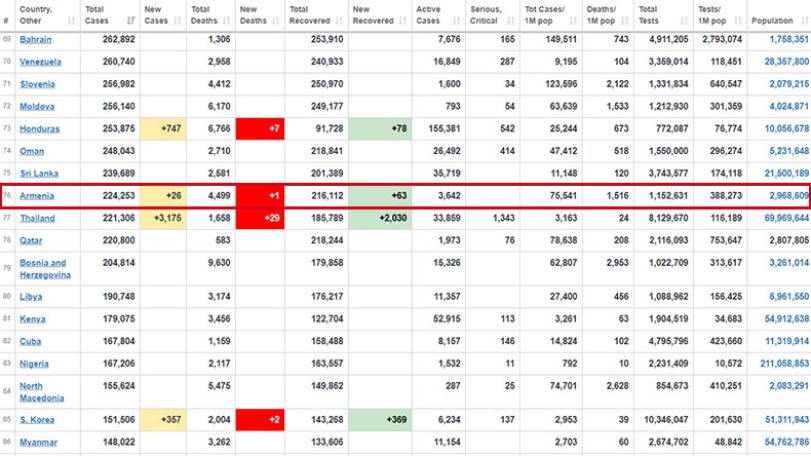Select S. Korea new cases cell +357
Image resolution: width=811 pixels, height=456 pixels.
[x=163, y=420]
